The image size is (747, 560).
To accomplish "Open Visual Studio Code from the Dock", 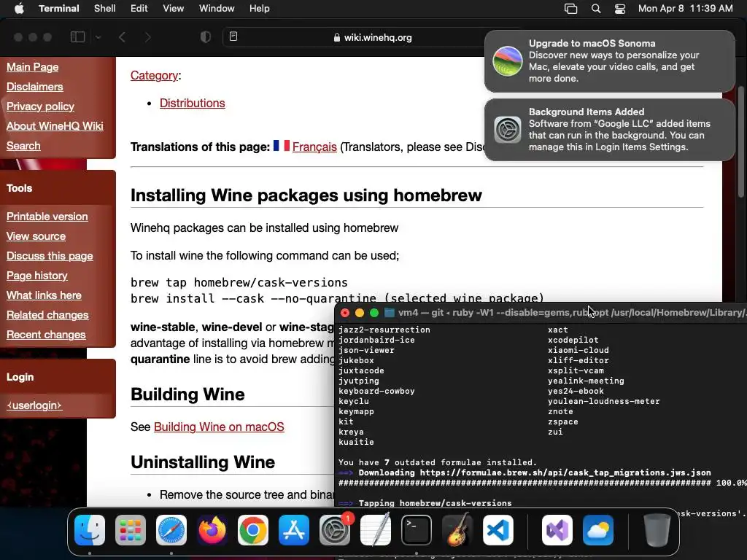I will [498, 530].
